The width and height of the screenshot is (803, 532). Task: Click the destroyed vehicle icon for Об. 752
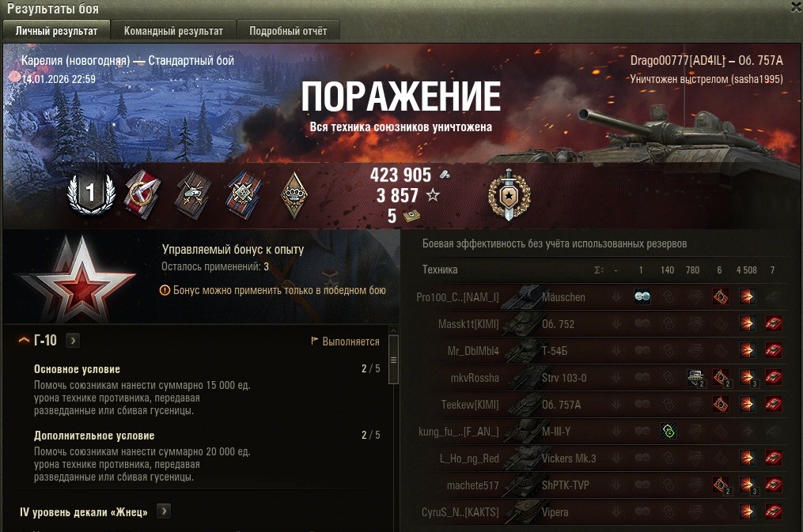[773, 323]
